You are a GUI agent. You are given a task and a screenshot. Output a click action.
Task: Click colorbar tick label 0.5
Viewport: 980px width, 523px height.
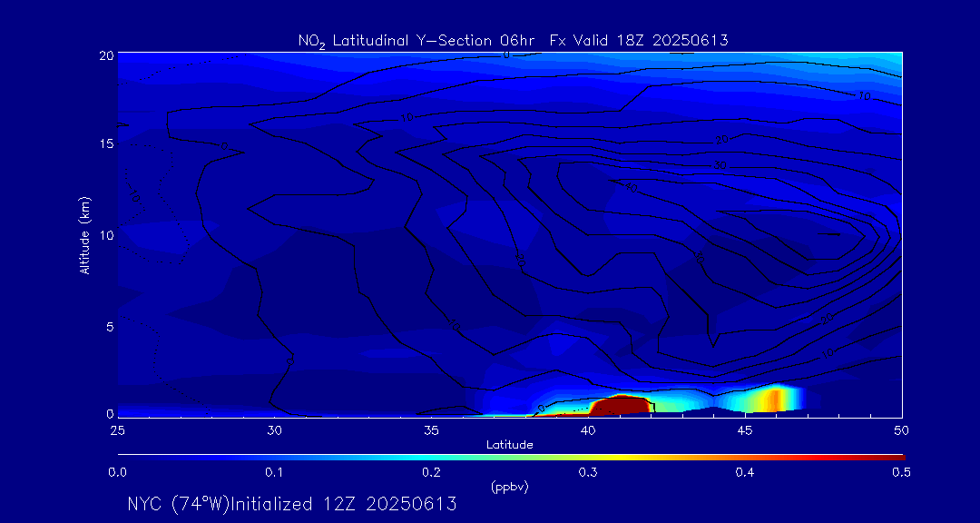click(x=901, y=472)
